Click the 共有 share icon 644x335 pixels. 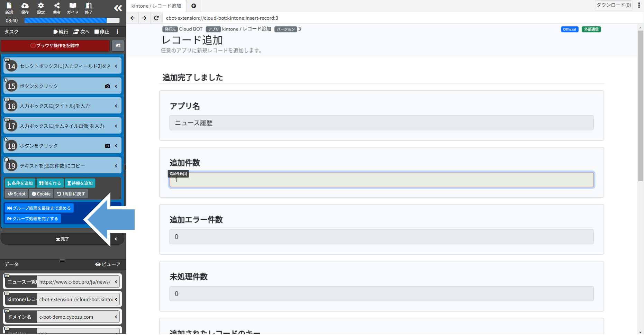(57, 8)
